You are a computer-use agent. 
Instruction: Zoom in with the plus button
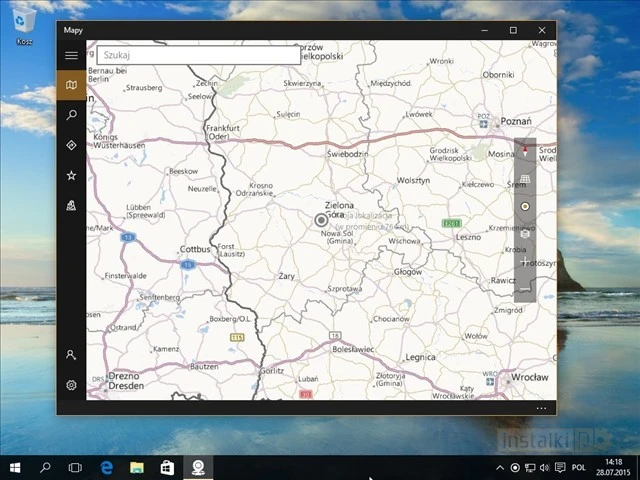pyautogui.click(x=525, y=262)
